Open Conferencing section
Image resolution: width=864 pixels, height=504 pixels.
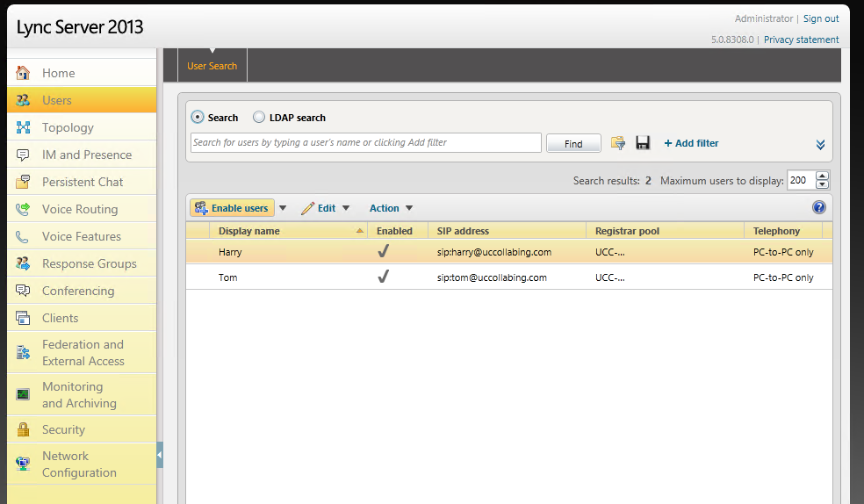(82, 291)
